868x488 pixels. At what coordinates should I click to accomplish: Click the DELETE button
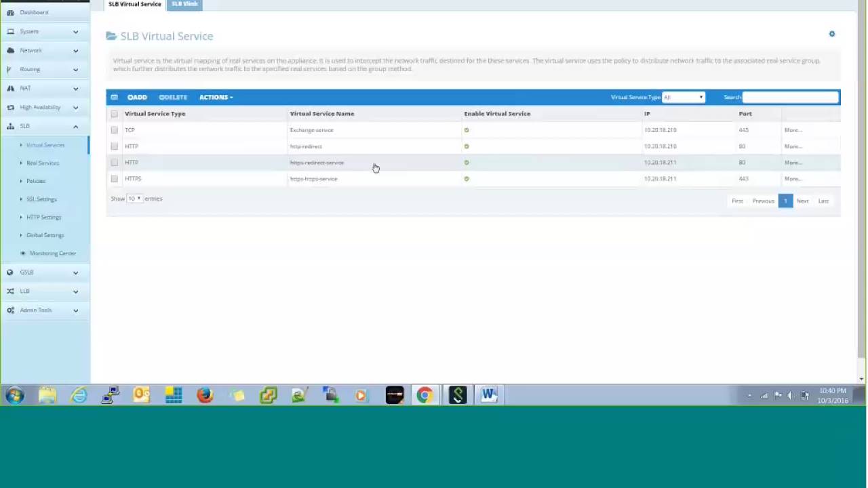point(172,97)
